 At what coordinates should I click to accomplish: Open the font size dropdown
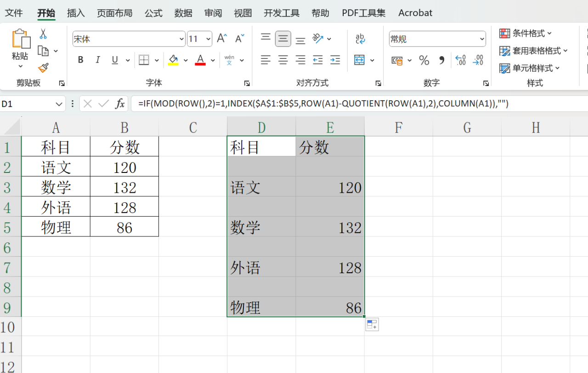208,39
